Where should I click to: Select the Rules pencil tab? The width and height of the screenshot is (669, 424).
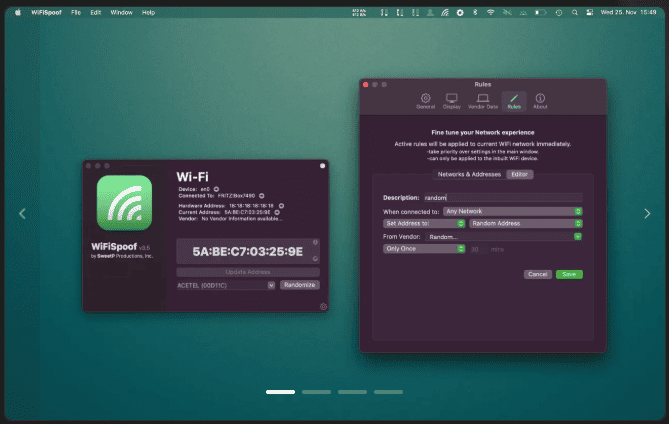tap(514, 102)
